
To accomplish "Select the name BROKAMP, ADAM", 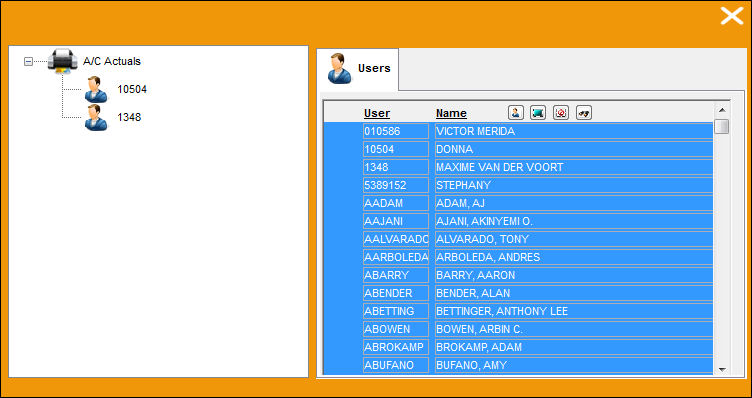I will click(574, 347).
